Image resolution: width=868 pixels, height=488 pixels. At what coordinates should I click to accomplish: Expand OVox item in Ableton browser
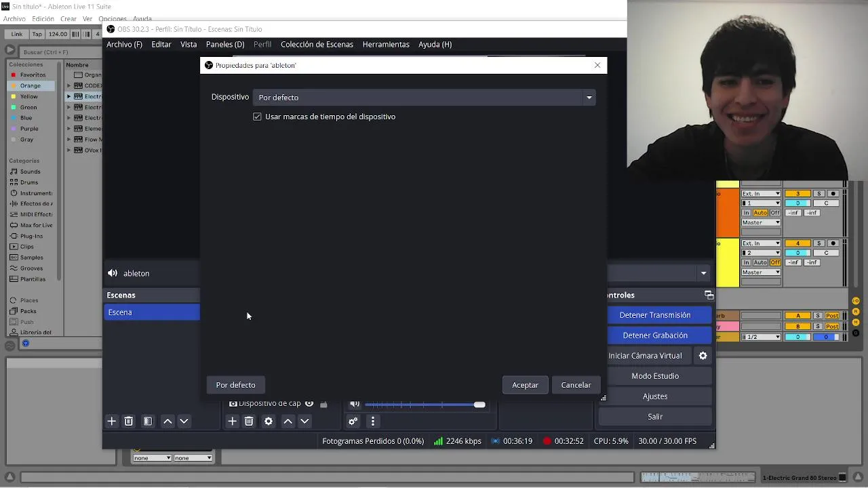tap(69, 150)
